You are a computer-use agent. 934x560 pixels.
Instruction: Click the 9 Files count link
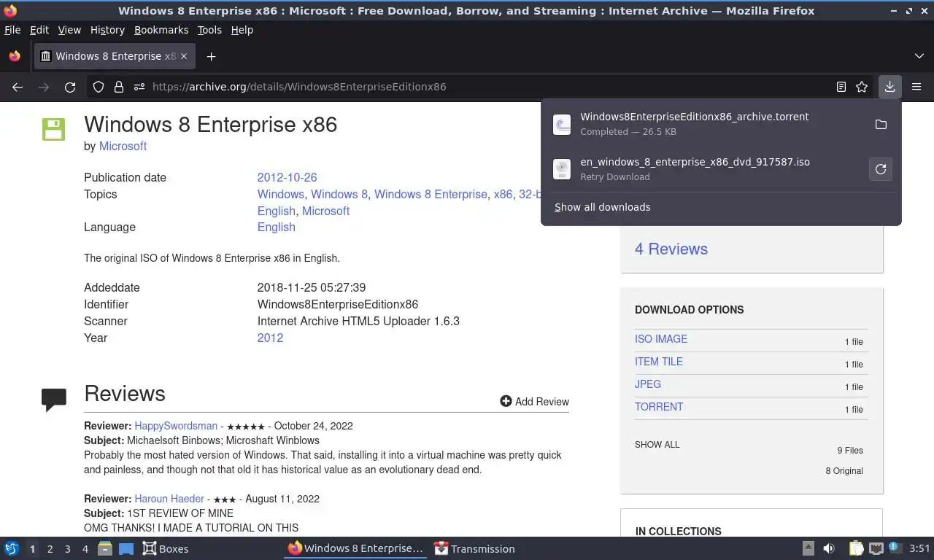point(850,451)
